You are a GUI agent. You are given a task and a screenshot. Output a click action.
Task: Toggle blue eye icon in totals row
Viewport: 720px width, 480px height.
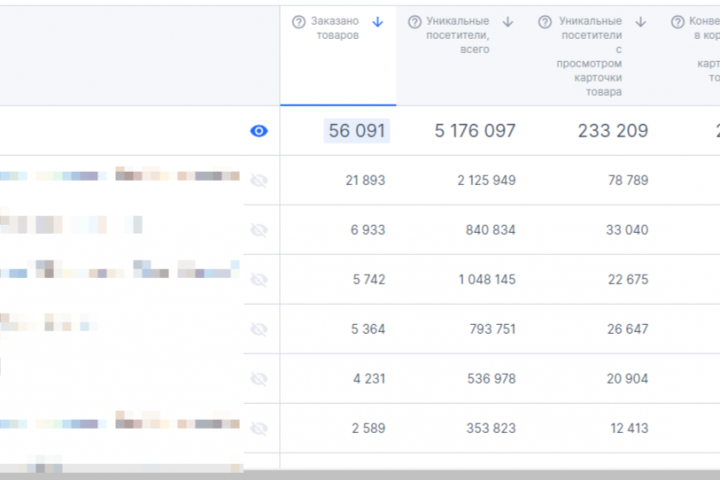click(x=259, y=131)
